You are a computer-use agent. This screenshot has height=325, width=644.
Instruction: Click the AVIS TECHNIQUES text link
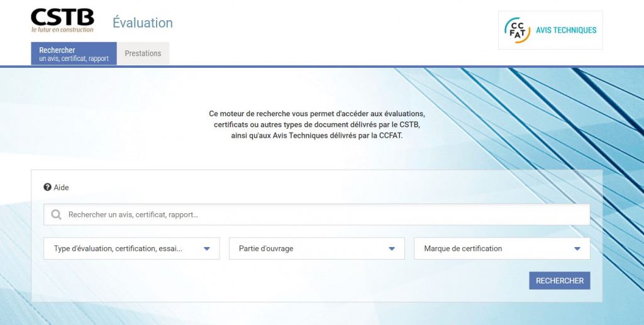click(x=566, y=30)
